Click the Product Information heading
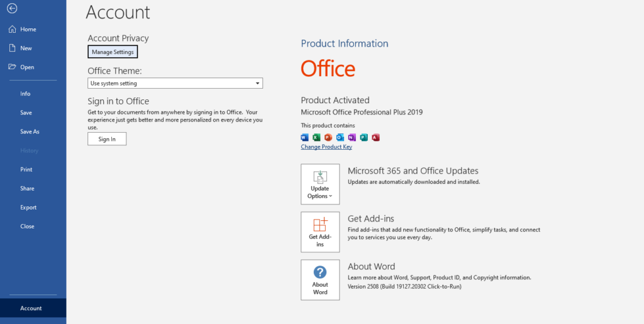The image size is (644, 324). pyautogui.click(x=344, y=43)
